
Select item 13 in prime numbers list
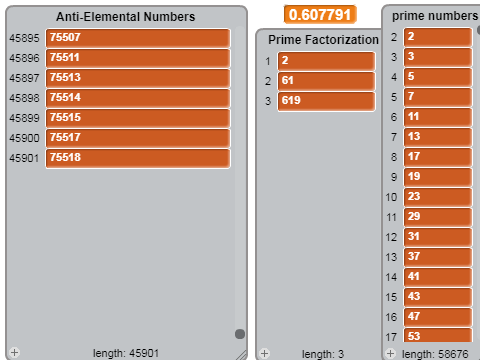click(438, 137)
